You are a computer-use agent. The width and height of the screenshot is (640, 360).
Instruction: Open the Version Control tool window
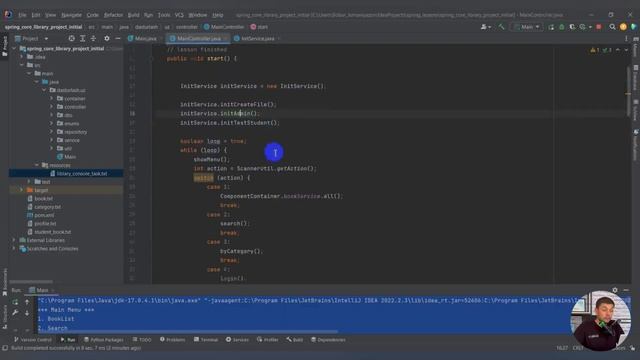click(x=33, y=340)
